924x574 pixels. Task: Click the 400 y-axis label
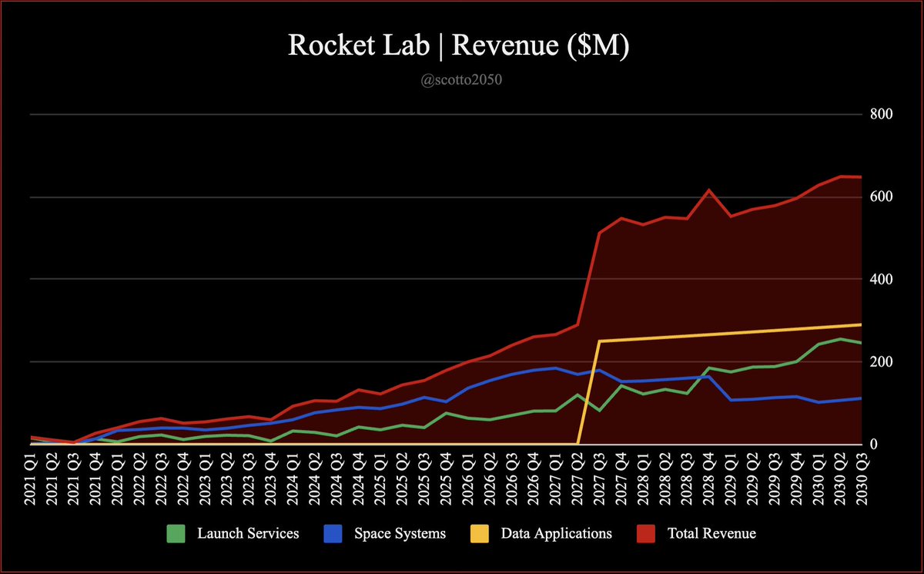(880, 279)
